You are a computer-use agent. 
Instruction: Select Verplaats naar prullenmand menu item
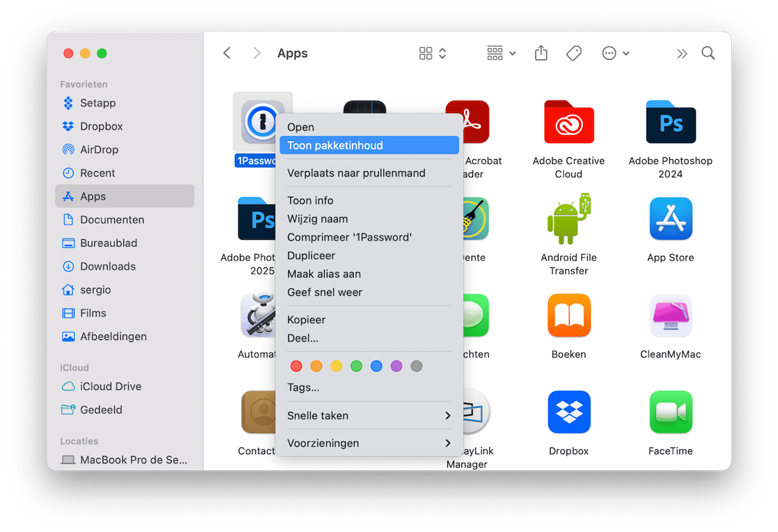tap(356, 173)
